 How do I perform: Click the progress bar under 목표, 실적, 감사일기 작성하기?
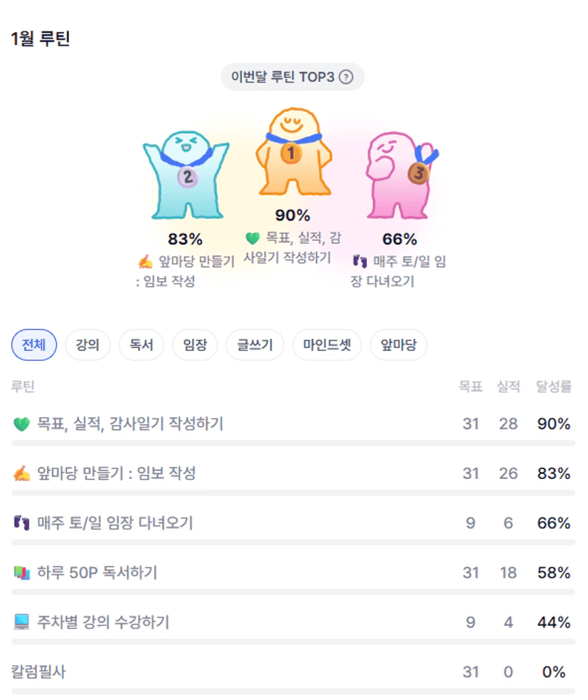[293, 443]
